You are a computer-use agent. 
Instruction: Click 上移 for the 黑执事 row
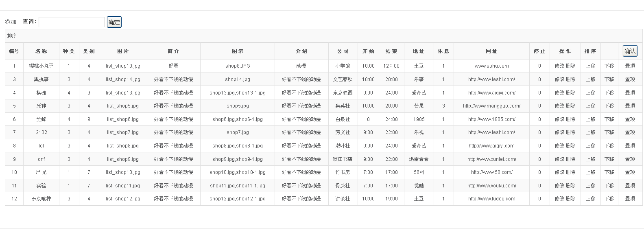590,79
